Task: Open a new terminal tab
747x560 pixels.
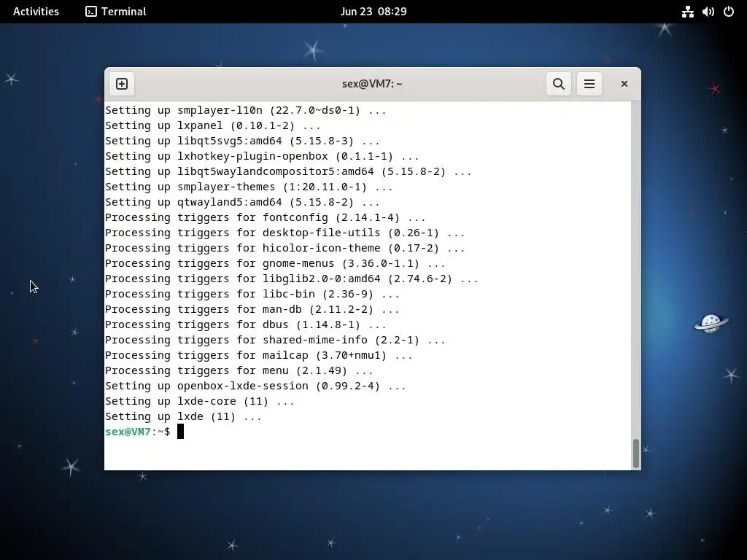Action: [x=122, y=84]
